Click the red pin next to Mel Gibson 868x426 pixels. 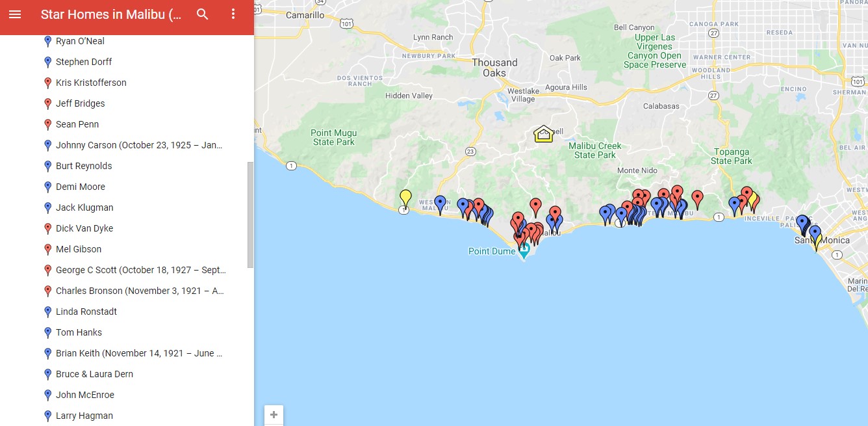pos(47,249)
